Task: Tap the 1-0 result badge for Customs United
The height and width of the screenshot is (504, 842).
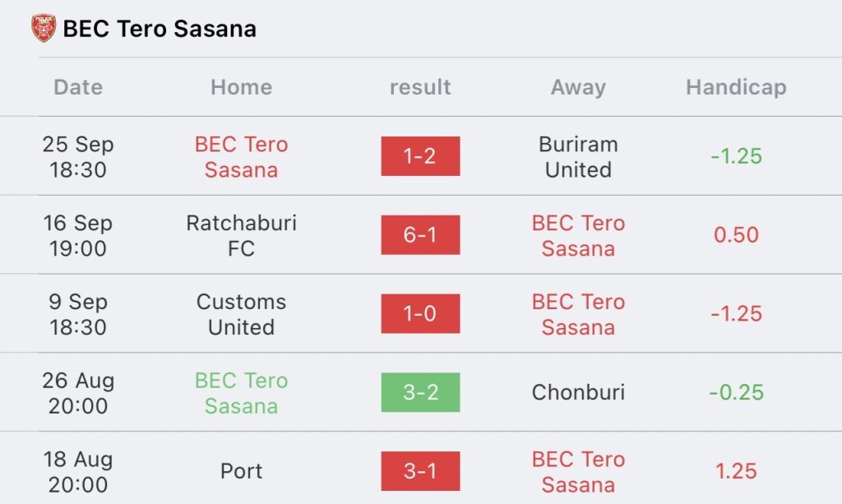Action: tap(420, 313)
